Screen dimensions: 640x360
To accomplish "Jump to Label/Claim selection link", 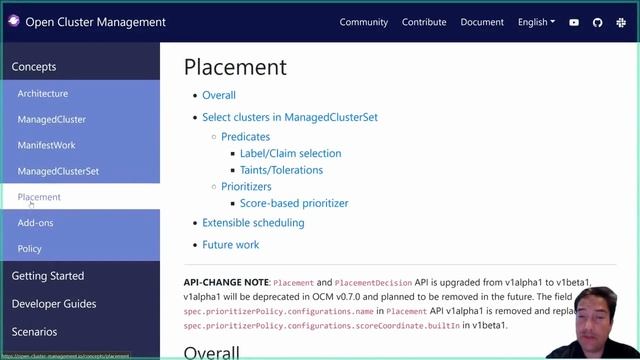I will 291,153.
